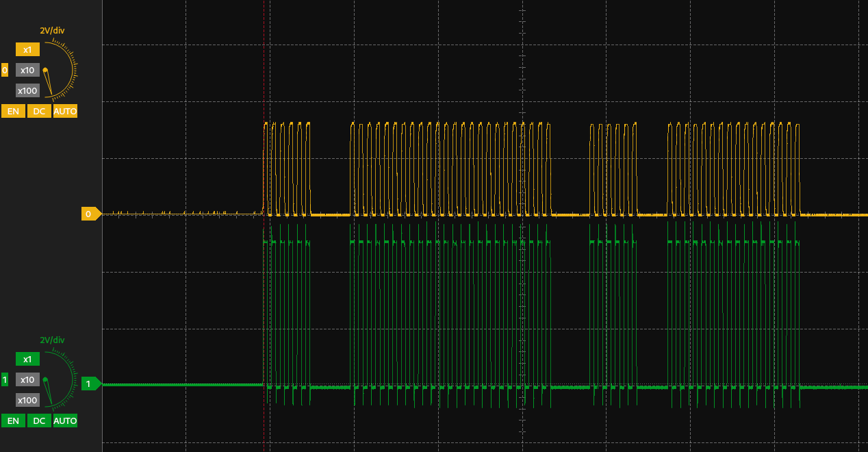
Task: Click the yellow 0 trace offset marker
Action: (91, 214)
